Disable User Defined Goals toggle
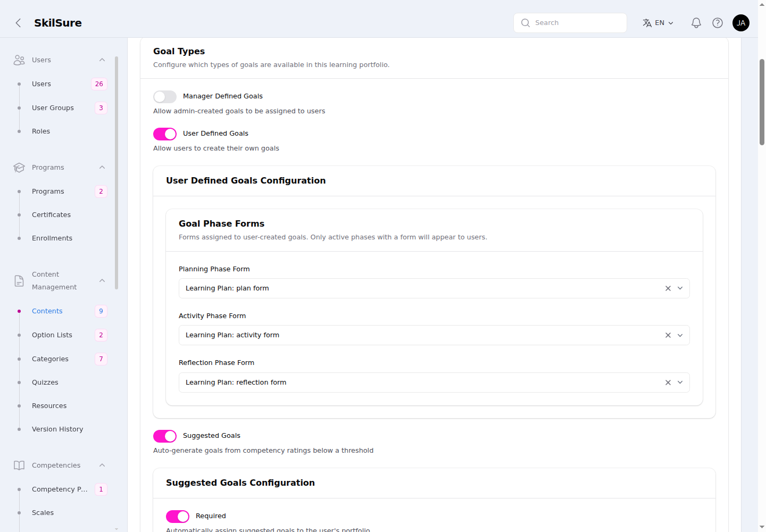This screenshot has height=532, width=766. point(165,134)
